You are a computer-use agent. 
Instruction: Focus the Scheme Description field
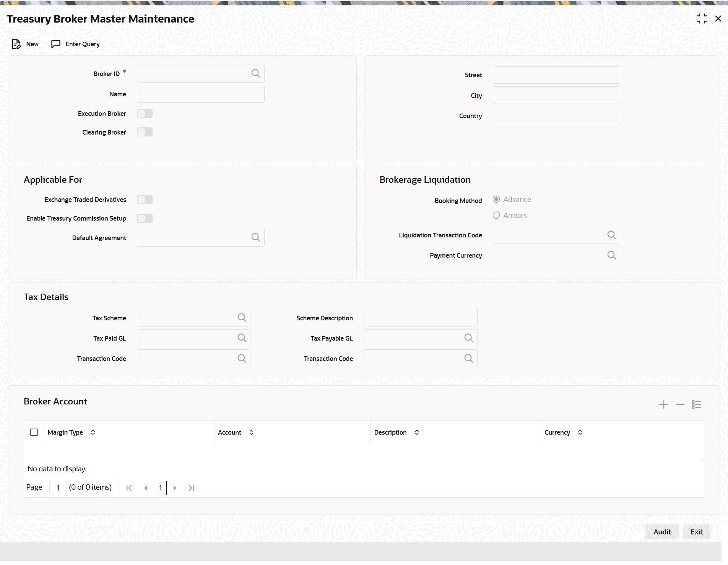coord(420,318)
